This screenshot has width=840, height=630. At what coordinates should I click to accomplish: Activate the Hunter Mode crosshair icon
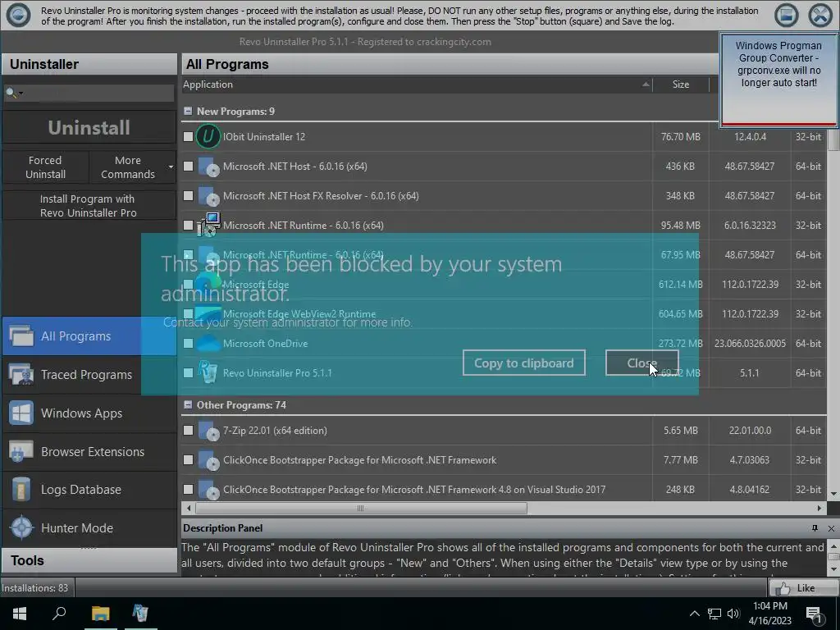(x=21, y=527)
